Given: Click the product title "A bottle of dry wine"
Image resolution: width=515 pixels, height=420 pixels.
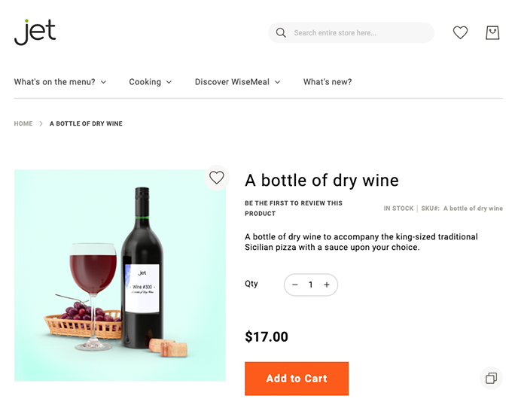Looking at the screenshot, I should coord(321,181).
